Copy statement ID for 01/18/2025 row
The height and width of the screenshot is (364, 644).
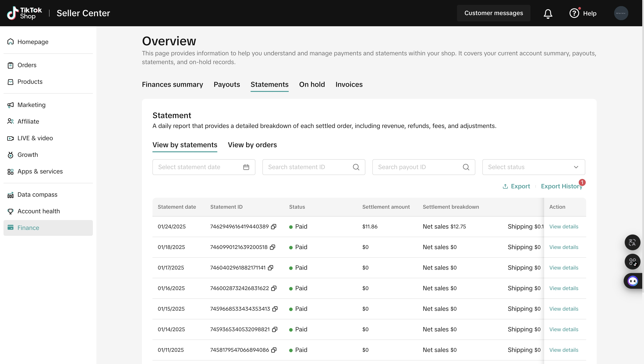click(x=272, y=247)
